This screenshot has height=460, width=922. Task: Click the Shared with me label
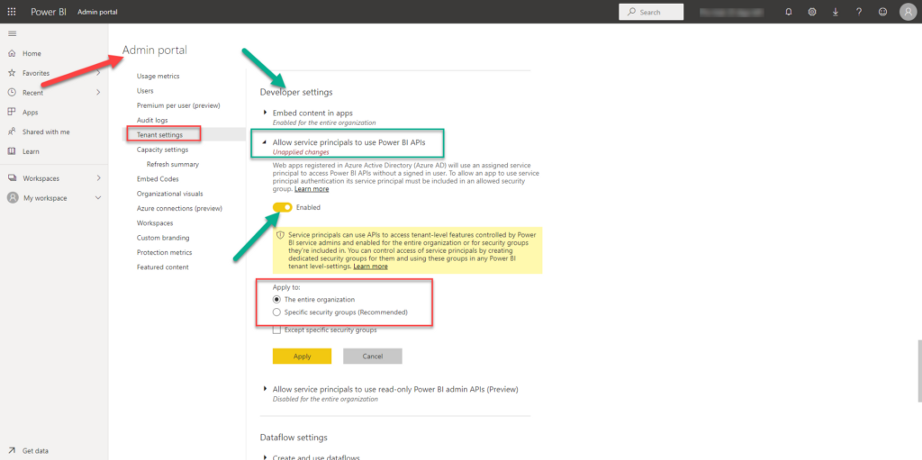coord(46,132)
